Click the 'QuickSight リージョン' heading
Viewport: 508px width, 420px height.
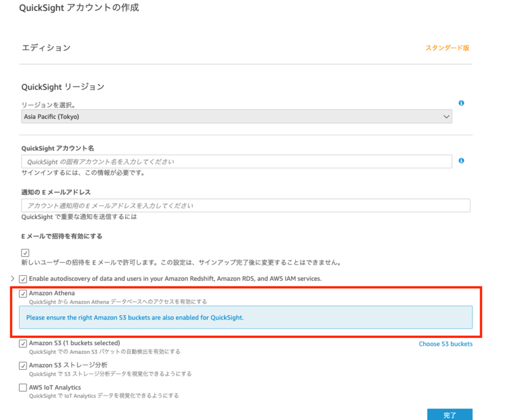point(63,87)
